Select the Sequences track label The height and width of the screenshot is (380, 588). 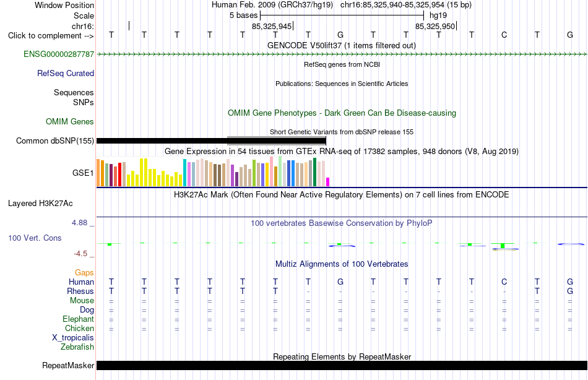74,92
